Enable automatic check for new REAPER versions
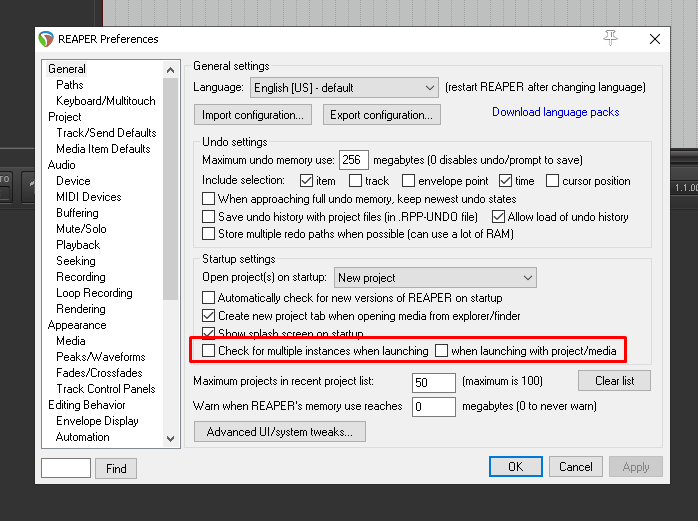Viewport: 698px width, 521px height. pyautogui.click(x=208, y=297)
